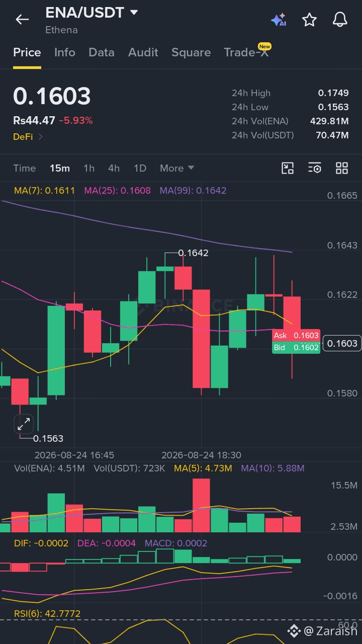Tap the MA(25): 0.1608 indicator label
Viewport: 362px width, 644px height.
117,191
